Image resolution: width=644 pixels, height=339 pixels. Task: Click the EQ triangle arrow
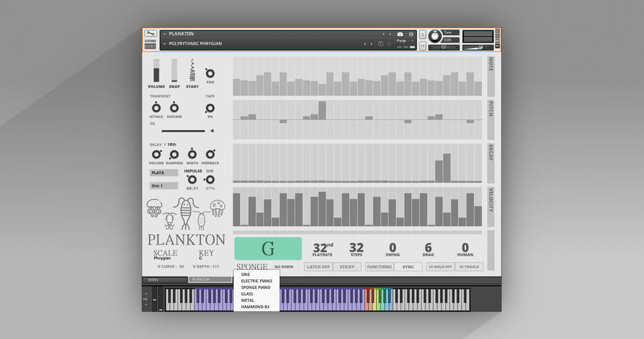[x=212, y=131]
